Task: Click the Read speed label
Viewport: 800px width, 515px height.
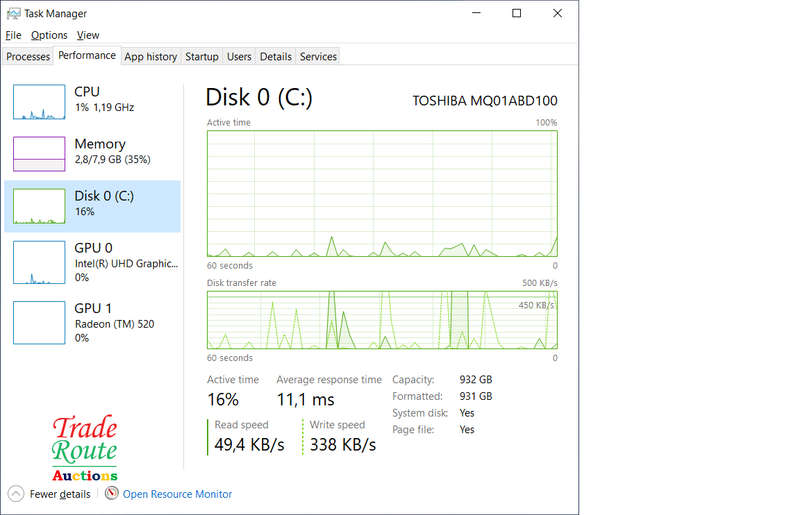Action: pyautogui.click(x=241, y=425)
